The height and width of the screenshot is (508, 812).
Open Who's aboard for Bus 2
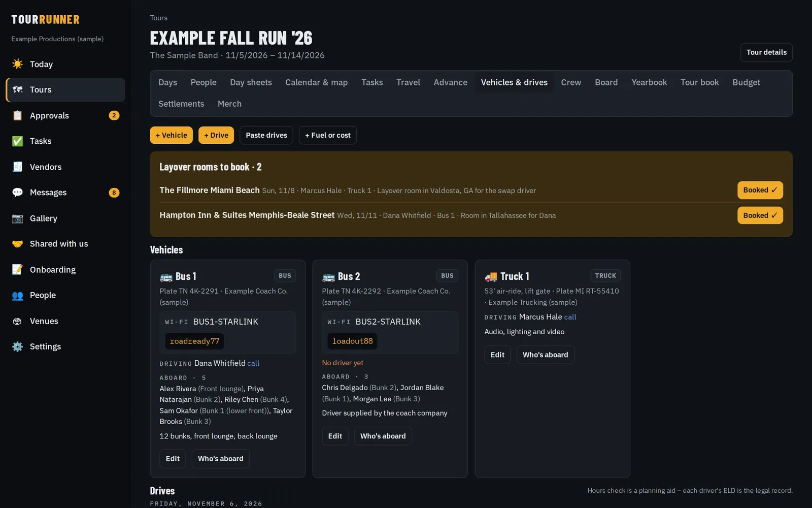[383, 436]
